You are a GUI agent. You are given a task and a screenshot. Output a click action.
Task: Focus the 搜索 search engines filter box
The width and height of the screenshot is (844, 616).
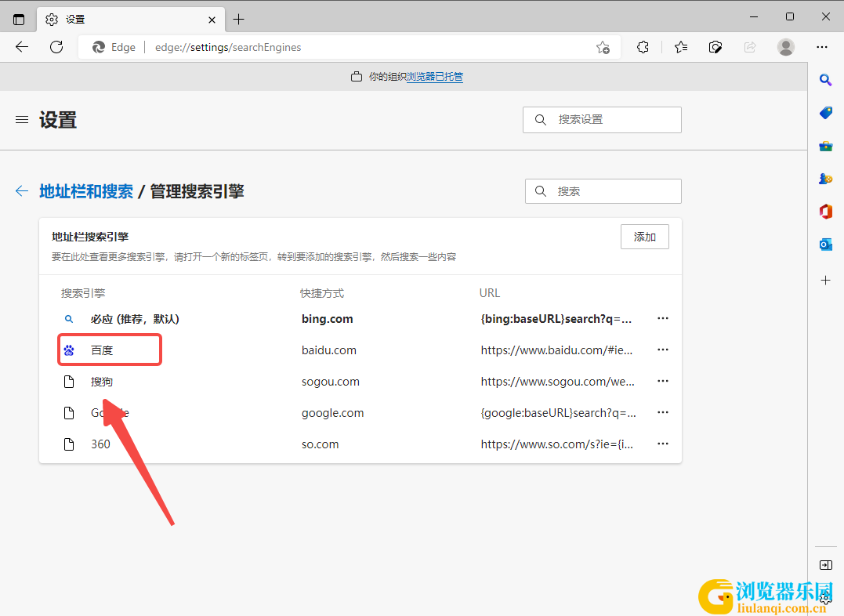point(603,191)
